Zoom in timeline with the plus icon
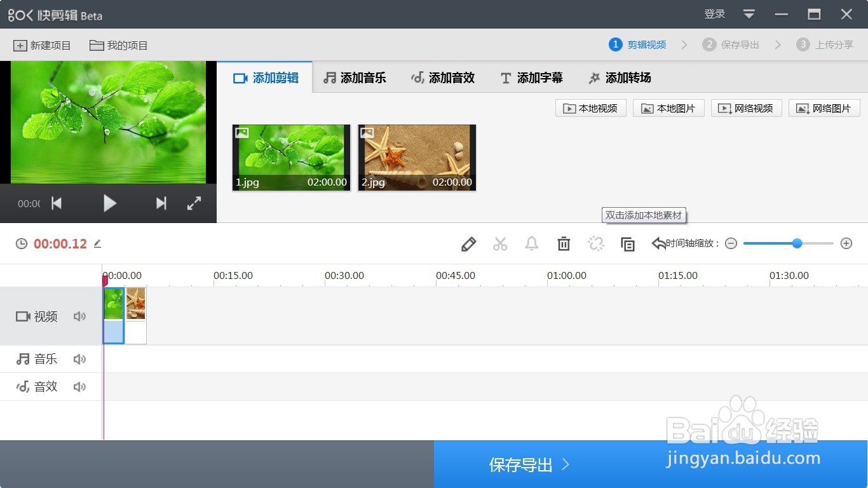Screen dimensions: 868x488 pyautogui.click(x=846, y=243)
